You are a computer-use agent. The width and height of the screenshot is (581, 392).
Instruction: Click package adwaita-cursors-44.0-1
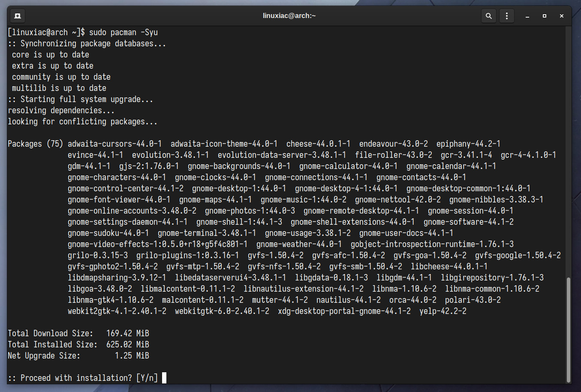tap(115, 144)
